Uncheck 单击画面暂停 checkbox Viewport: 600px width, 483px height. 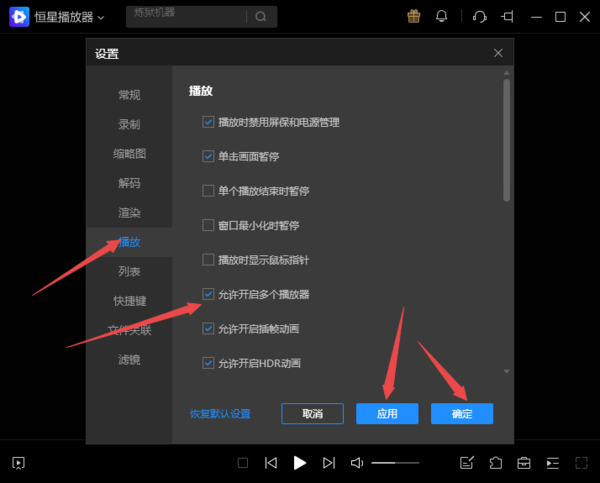(208, 156)
